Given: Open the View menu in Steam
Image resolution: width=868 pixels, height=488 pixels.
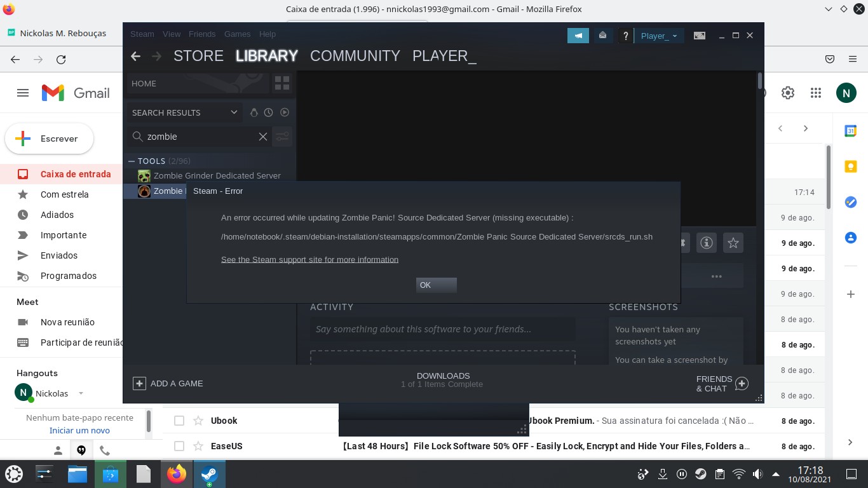Looking at the screenshot, I should pyautogui.click(x=172, y=34).
